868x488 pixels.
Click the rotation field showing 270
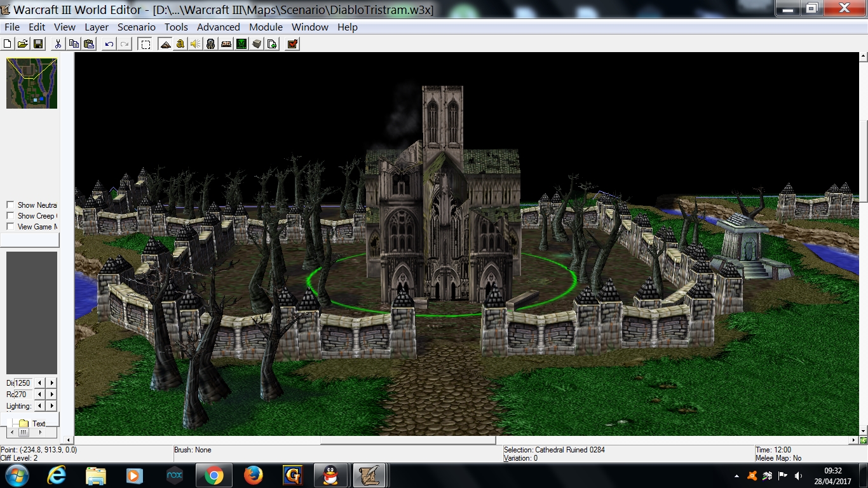23,394
